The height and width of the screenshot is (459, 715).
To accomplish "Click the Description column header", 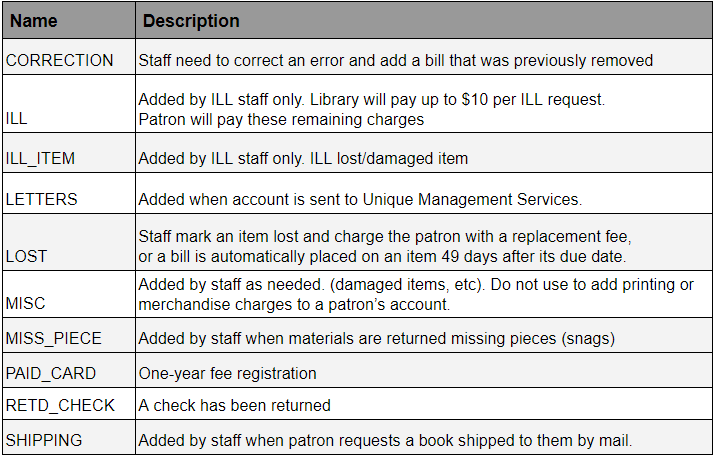I will point(189,21).
